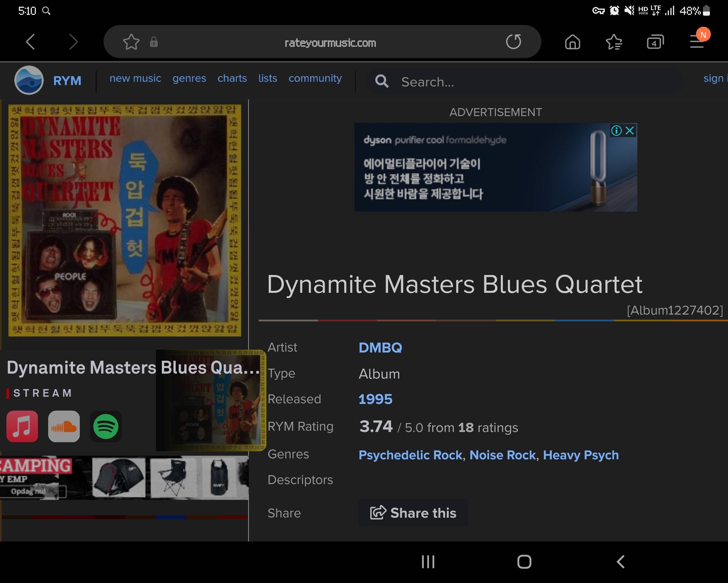Tap the browser reload icon

(513, 42)
